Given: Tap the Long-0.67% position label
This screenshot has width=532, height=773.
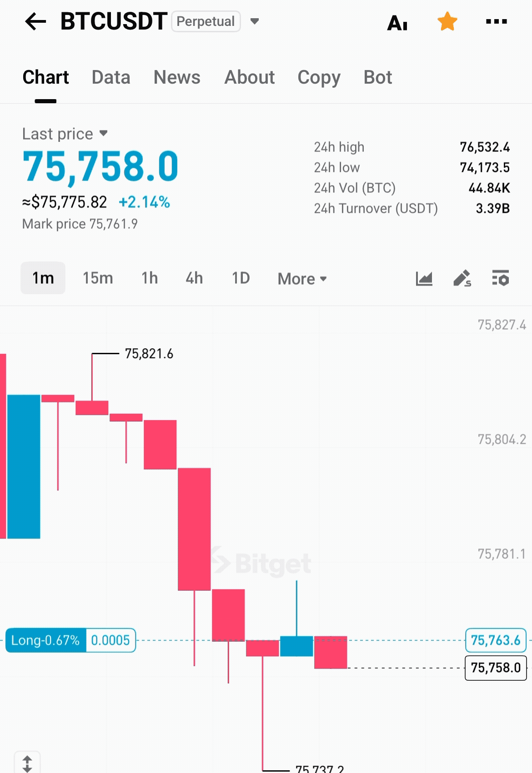Looking at the screenshot, I should coord(45,640).
